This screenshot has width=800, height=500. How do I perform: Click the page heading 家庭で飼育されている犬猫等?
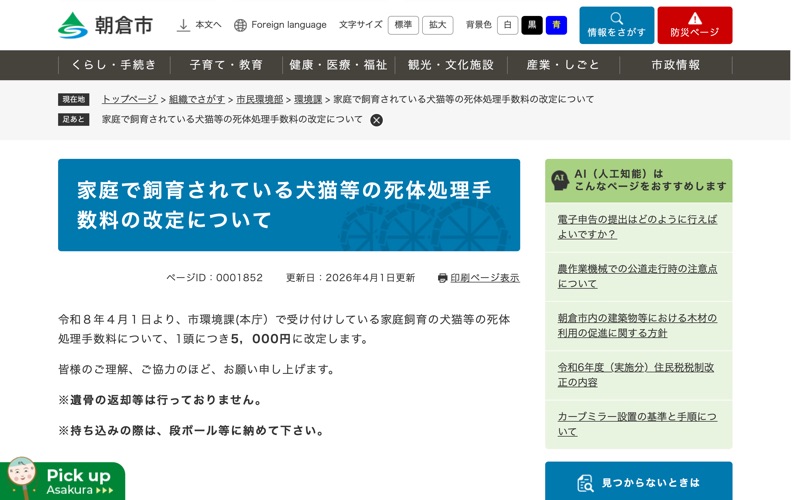click(284, 205)
